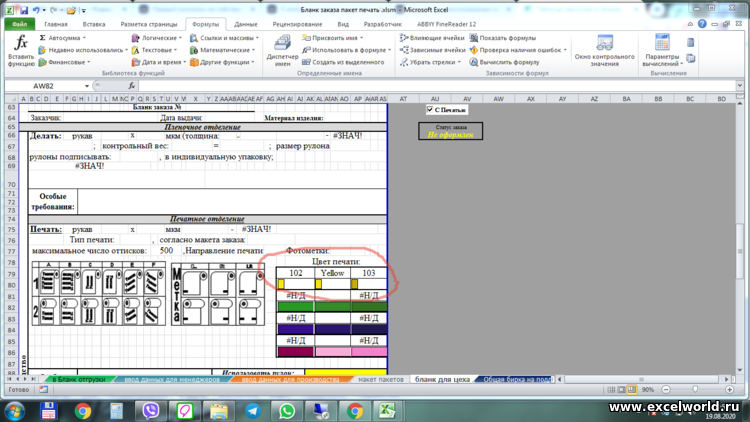The width and height of the screenshot is (750, 422).
Task: Open Параметры вычислений options
Action: coord(662,50)
